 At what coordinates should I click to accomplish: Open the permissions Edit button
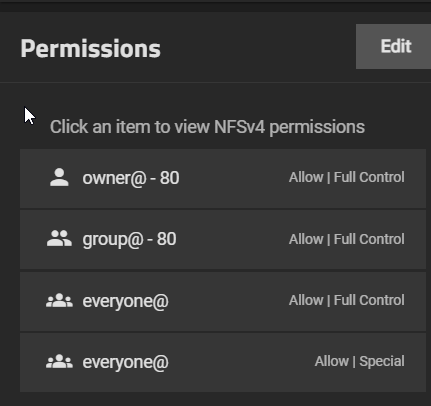pos(394,46)
